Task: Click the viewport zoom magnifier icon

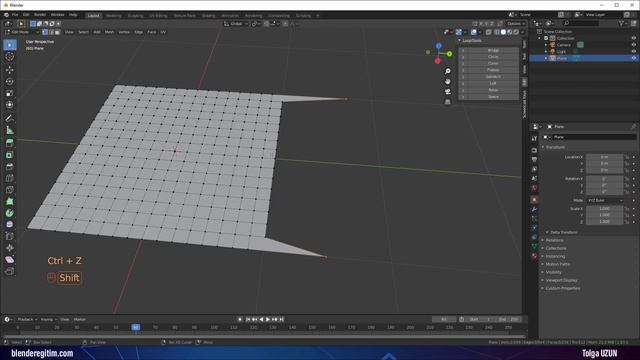Action: point(448,71)
